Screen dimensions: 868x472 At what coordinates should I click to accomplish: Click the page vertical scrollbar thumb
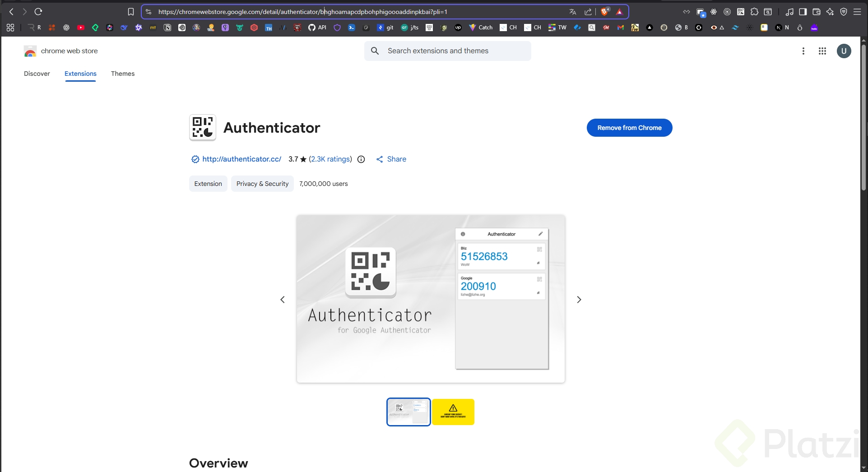(x=863, y=117)
